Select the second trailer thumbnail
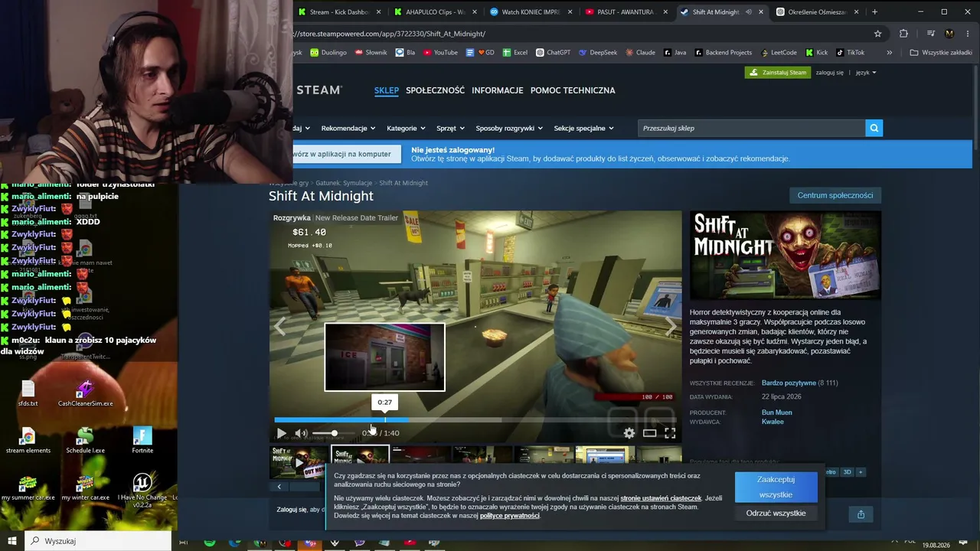 [360, 461]
